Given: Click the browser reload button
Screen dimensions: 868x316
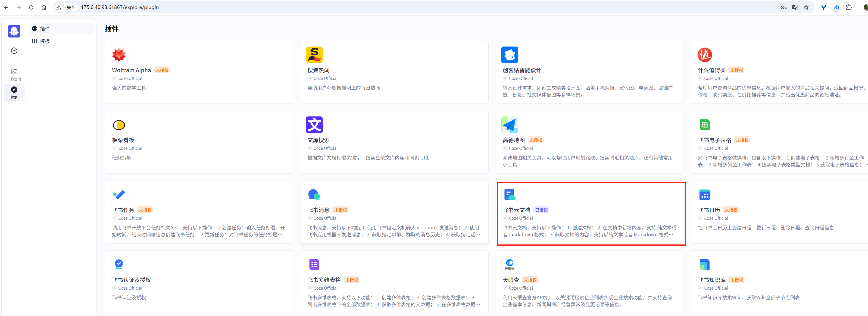Looking at the screenshot, I should click(x=31, y=7).
